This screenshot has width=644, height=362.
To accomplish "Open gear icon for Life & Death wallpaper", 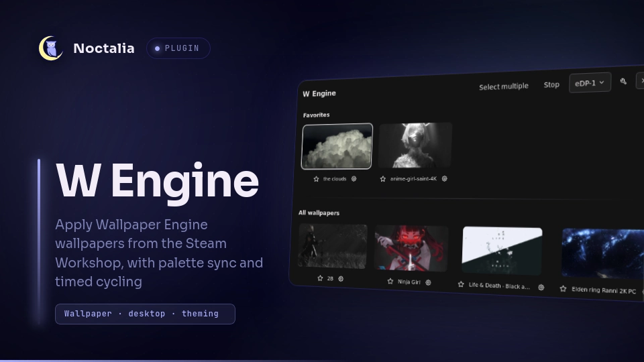I will coord(541,288).
